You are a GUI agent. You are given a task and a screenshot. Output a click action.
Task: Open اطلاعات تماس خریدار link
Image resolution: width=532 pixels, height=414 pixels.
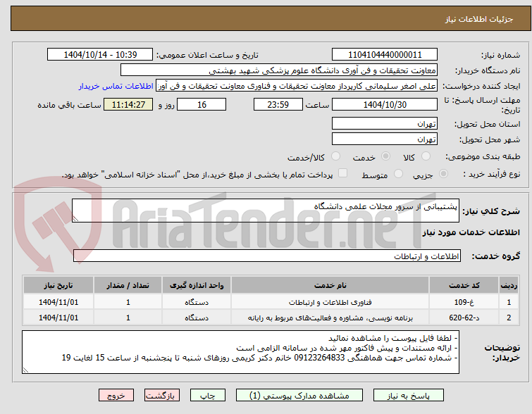116,86
